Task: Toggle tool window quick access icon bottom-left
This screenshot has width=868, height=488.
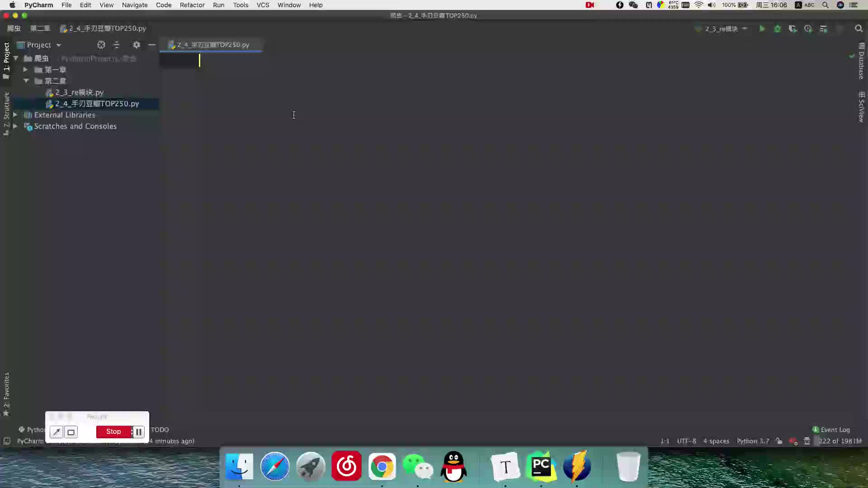Action: tap(7, 441)
